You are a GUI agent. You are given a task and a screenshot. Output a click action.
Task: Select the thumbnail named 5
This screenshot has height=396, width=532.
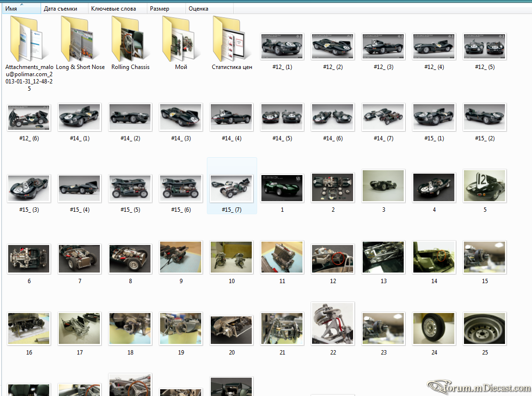(485, 186)
